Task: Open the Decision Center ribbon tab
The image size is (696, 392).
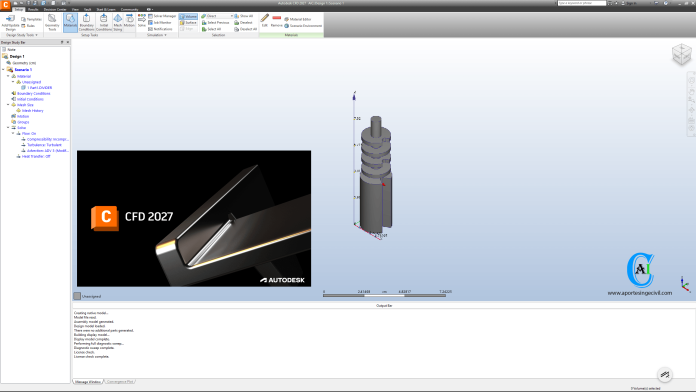Action: pos(55,9)
